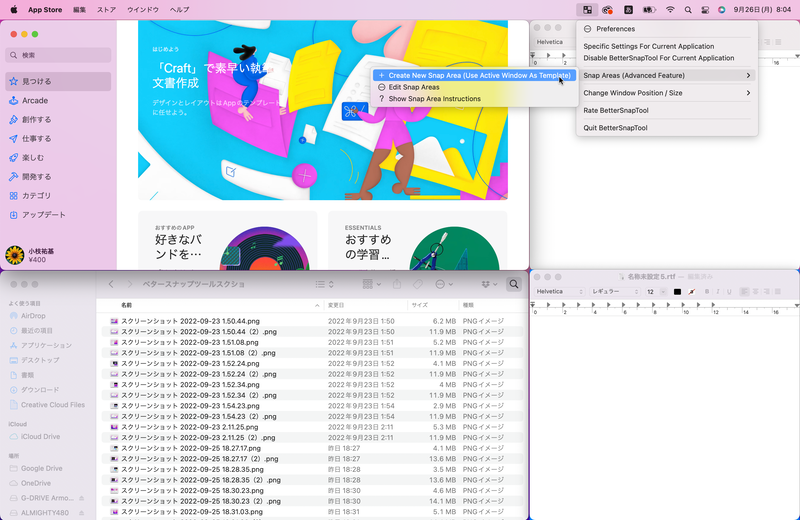800x520 pixels.
Task: Open account profile 小枝祐基
Action: pyautogui.click(x=31, y=255)
